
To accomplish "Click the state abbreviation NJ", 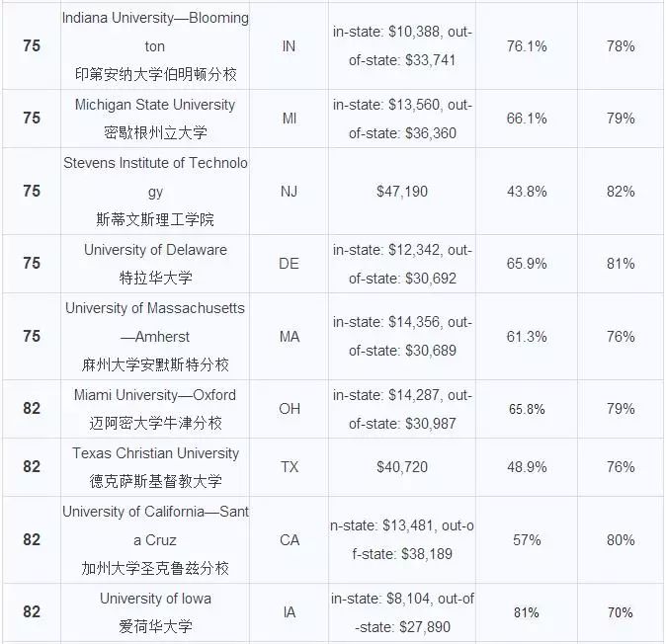I will (289, 192).
